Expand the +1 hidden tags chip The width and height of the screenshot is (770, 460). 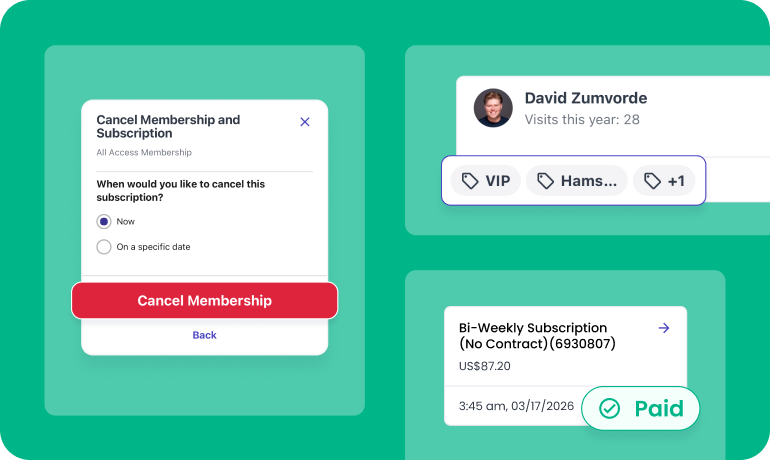(x=664, y=181)
